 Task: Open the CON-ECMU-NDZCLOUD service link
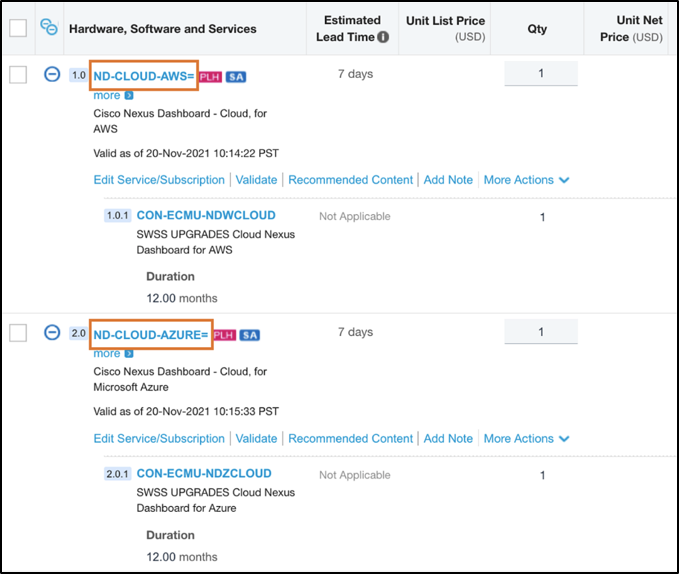204,473
